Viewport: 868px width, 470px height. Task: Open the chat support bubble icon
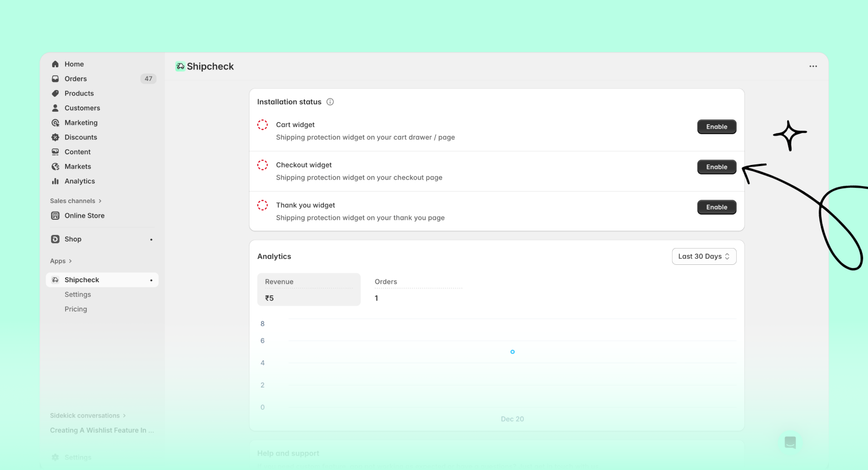(x=790, y=442)
